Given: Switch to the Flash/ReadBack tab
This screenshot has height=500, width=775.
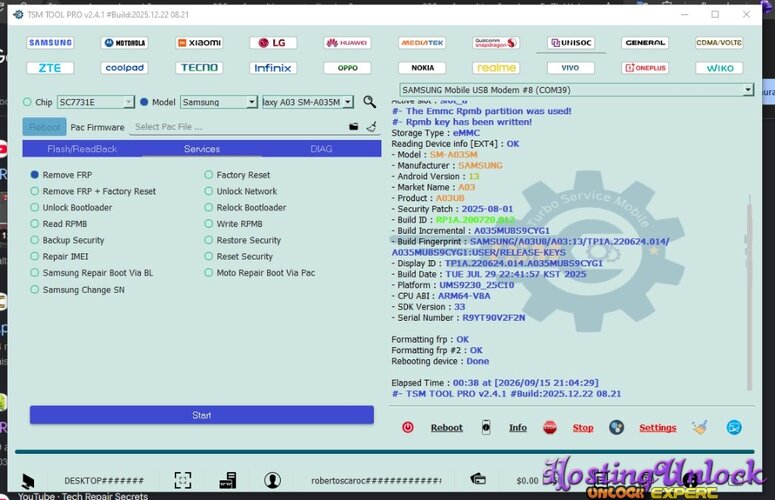Looking at the screenshot, I should [x=82, y=149].
